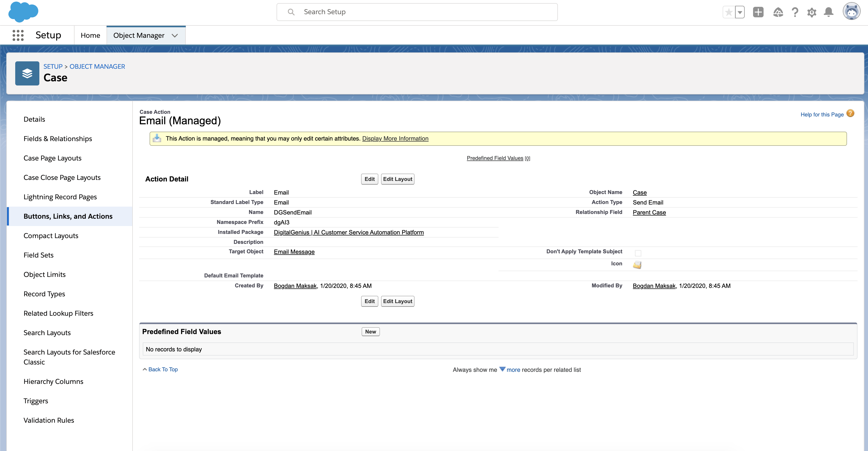The width and height of the screenshot is (868, 451).
Task: Open the global create plus icon
Action: 758,13
